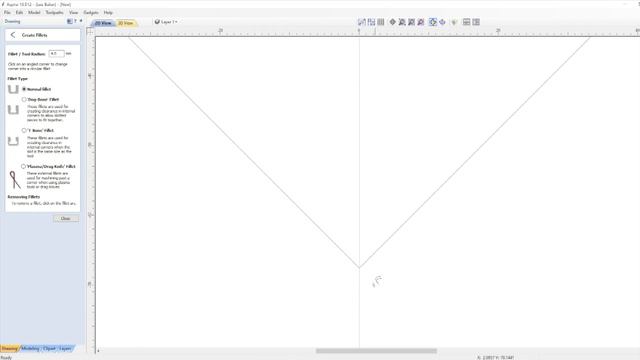
Task: Click the Plasma/Drag Knife loop illustration
Action: pyautogui.click(x=15, y=180)
